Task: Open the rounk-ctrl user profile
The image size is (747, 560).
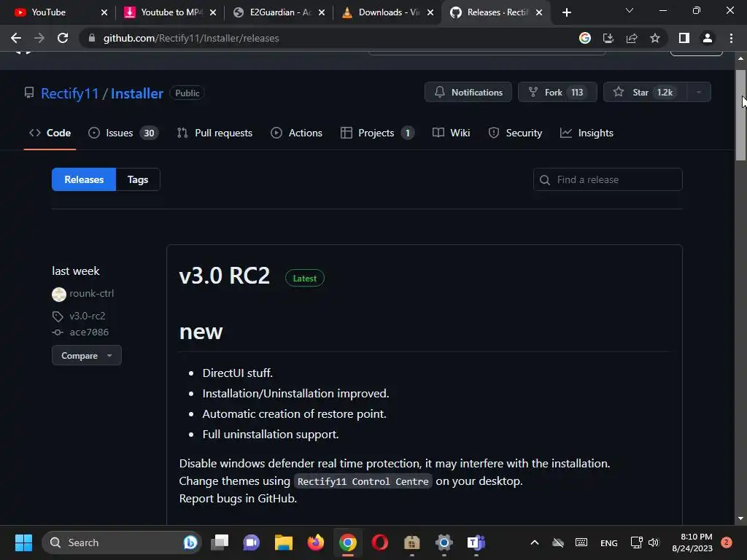Action: pos(91,293)
